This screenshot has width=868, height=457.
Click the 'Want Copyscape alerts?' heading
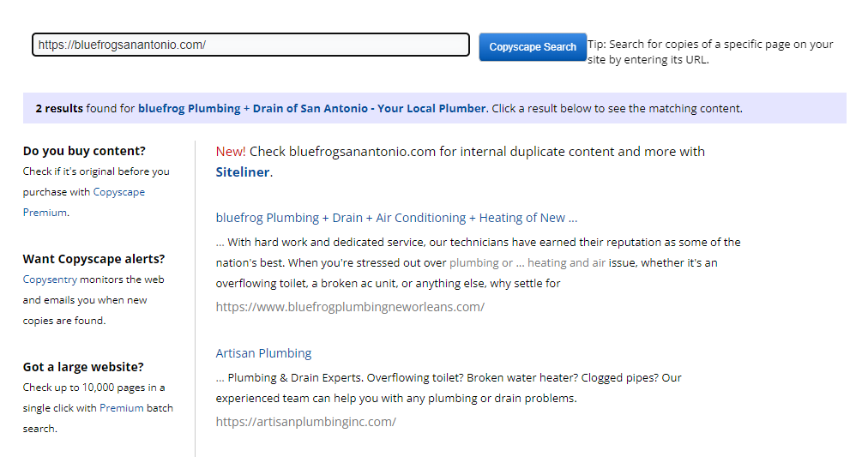(93, 259)
